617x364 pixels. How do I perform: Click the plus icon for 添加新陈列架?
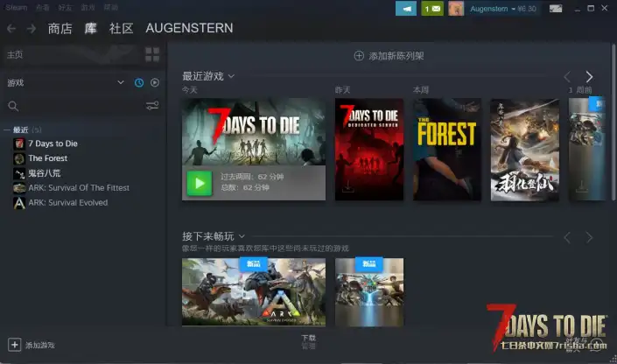[359, 56]
